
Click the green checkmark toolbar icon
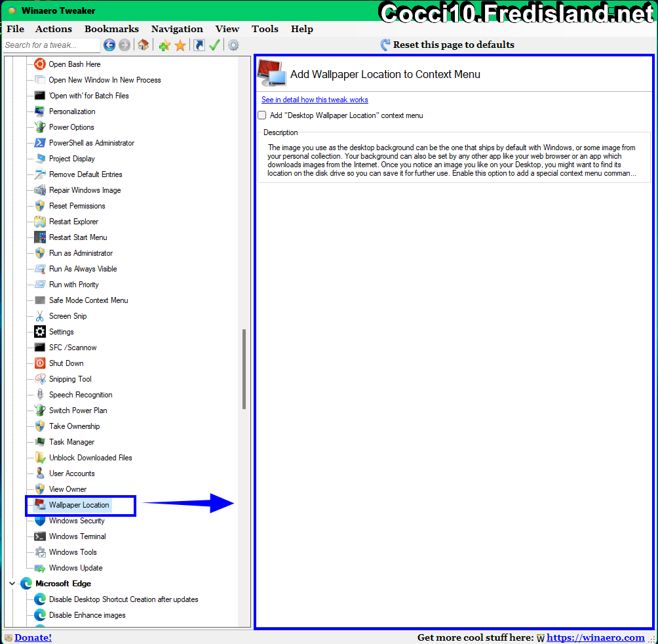[x=214, y=45]
